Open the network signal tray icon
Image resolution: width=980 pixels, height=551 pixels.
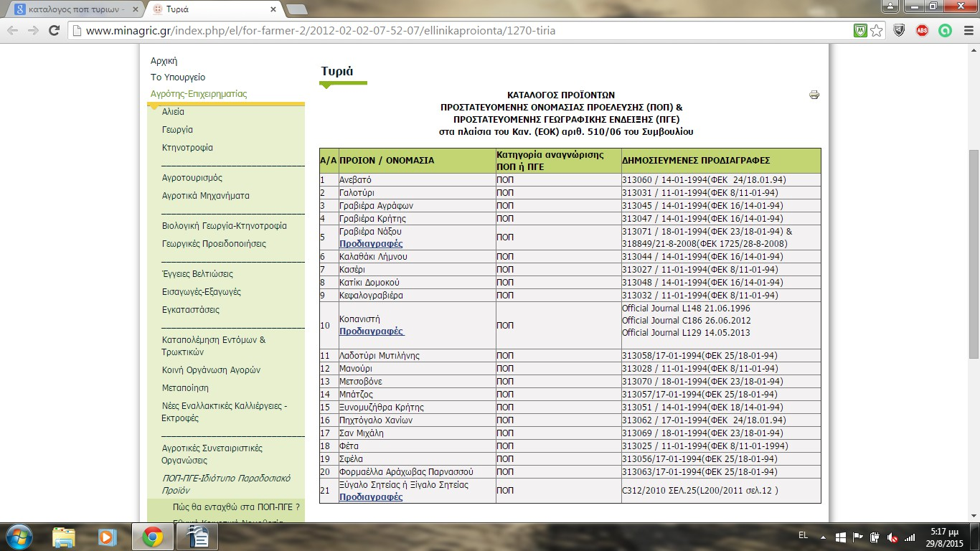(910, 537)
